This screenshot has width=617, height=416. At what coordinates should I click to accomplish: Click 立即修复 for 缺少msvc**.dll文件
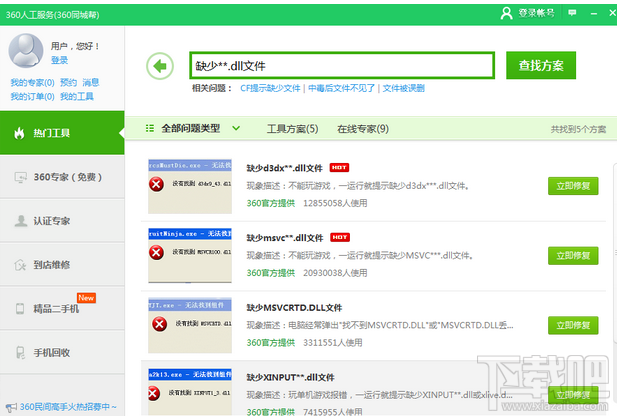(x=573, y=256)
